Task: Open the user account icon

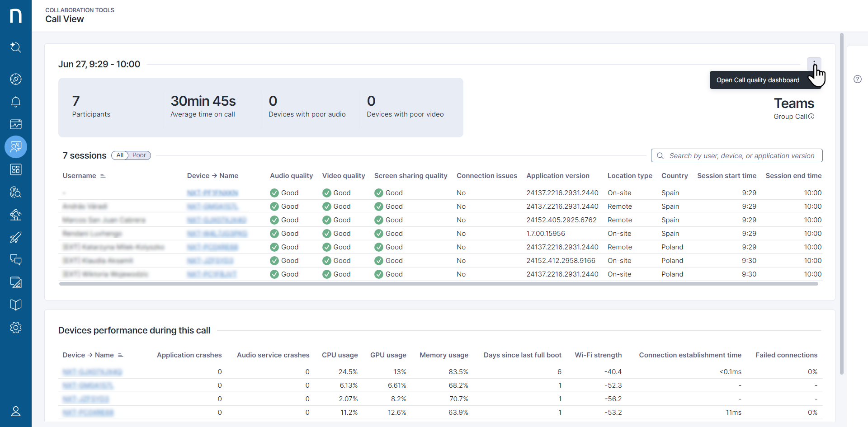Action: coord(16,411)
